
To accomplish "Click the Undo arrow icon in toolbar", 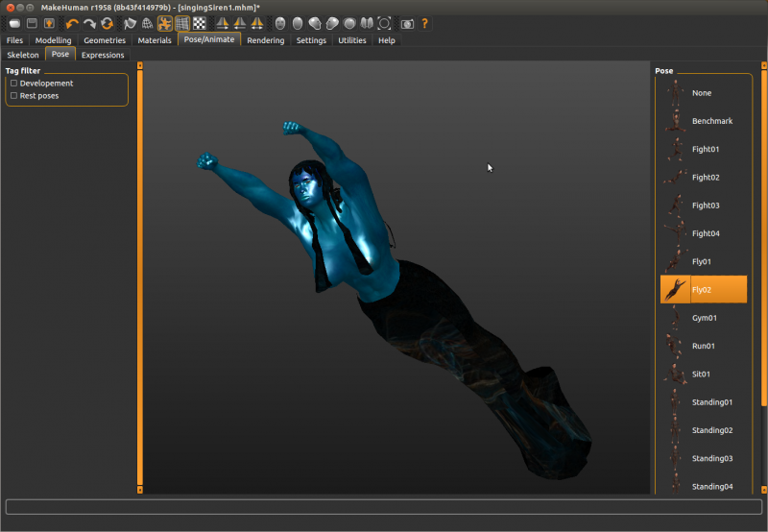I will click(x=72, y=23).
